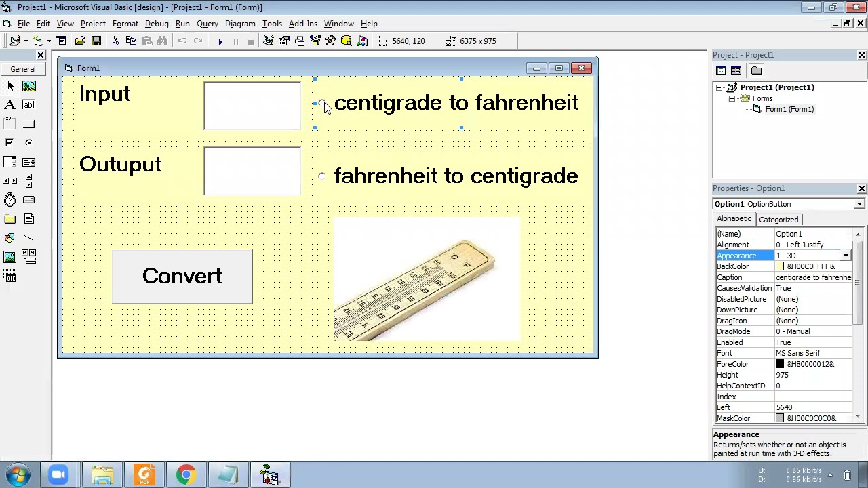Switch to the Categorized properties tab
The height and width of the screenshot is (488, 868).
coord(778,220)
